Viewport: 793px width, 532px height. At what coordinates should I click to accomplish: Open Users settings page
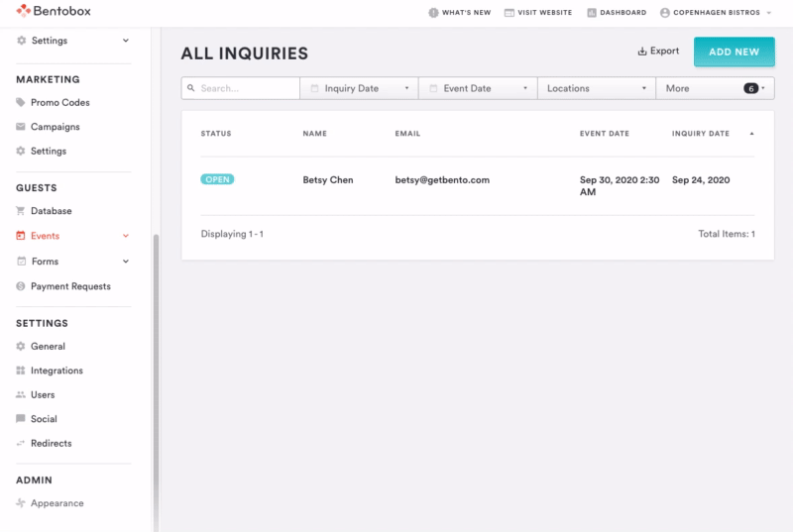click(43, 394)
